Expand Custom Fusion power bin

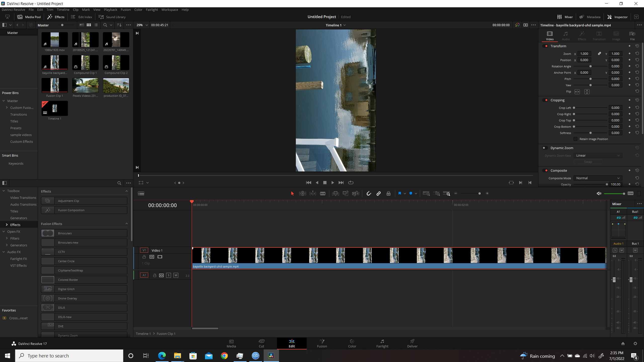[7, 108]
